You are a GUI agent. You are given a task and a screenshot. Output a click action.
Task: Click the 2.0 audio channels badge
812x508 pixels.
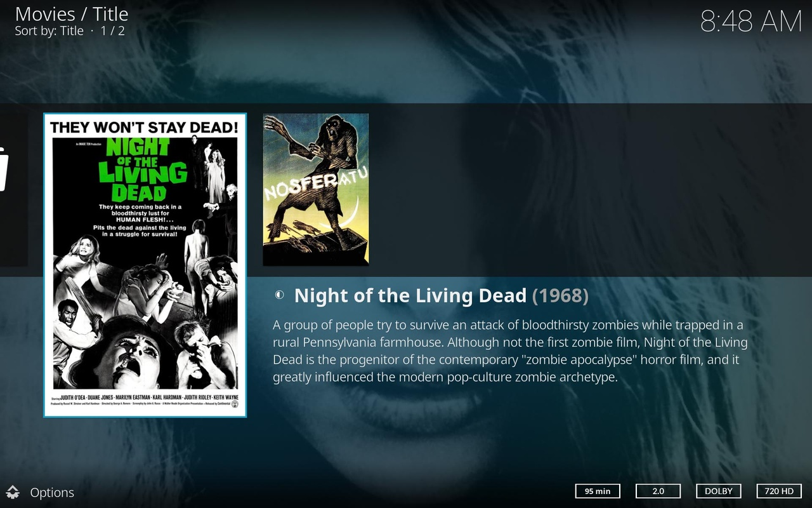click(x=658, y=491)
